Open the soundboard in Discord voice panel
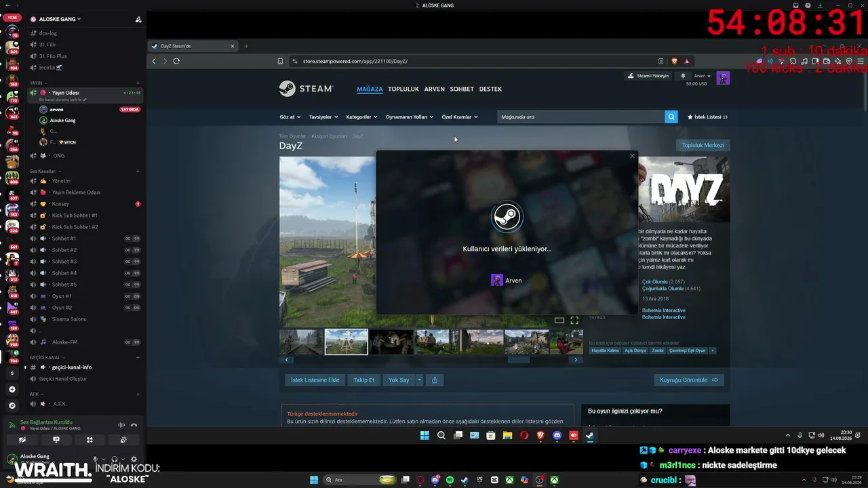 pyautogui.click(x=123, y=440)
